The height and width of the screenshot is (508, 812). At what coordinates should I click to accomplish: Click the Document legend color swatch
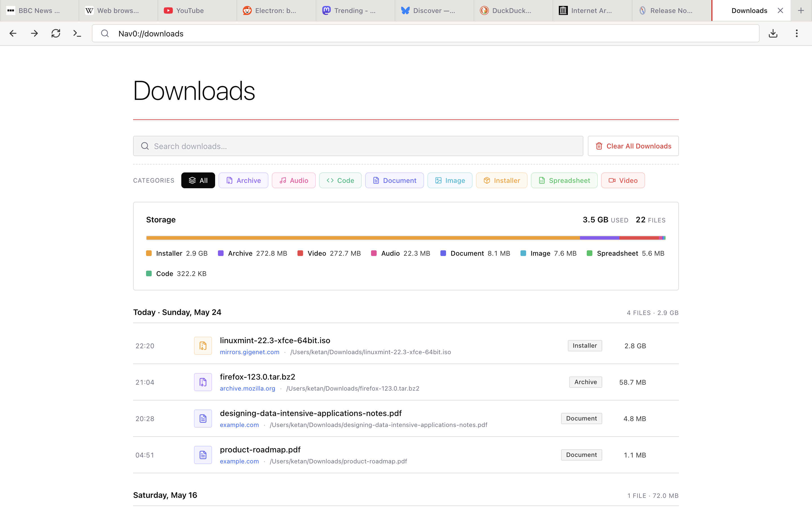click(443, 253)
